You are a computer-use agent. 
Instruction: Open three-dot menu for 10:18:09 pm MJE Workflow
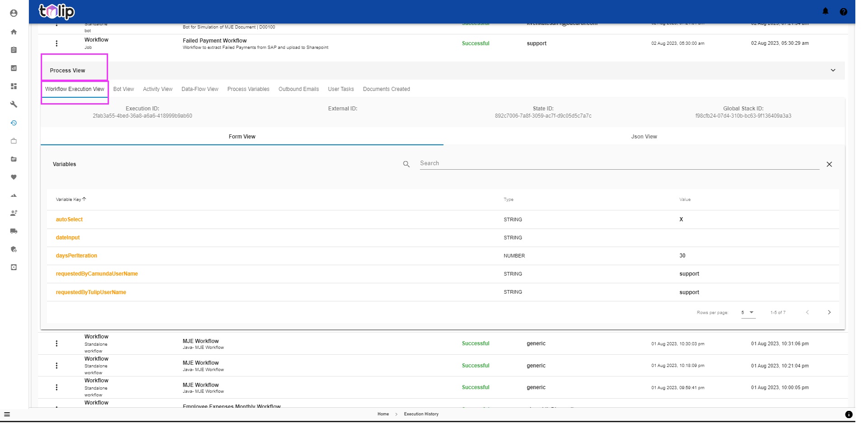57,366
